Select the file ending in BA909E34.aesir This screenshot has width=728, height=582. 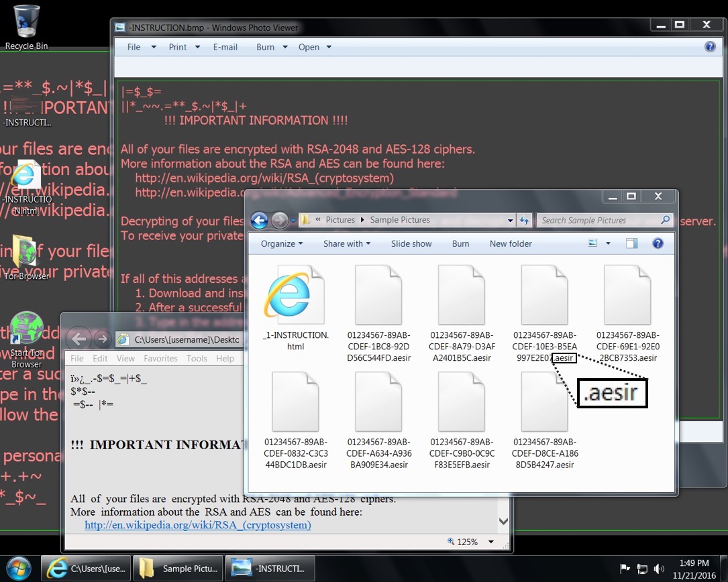click(378, 420)
